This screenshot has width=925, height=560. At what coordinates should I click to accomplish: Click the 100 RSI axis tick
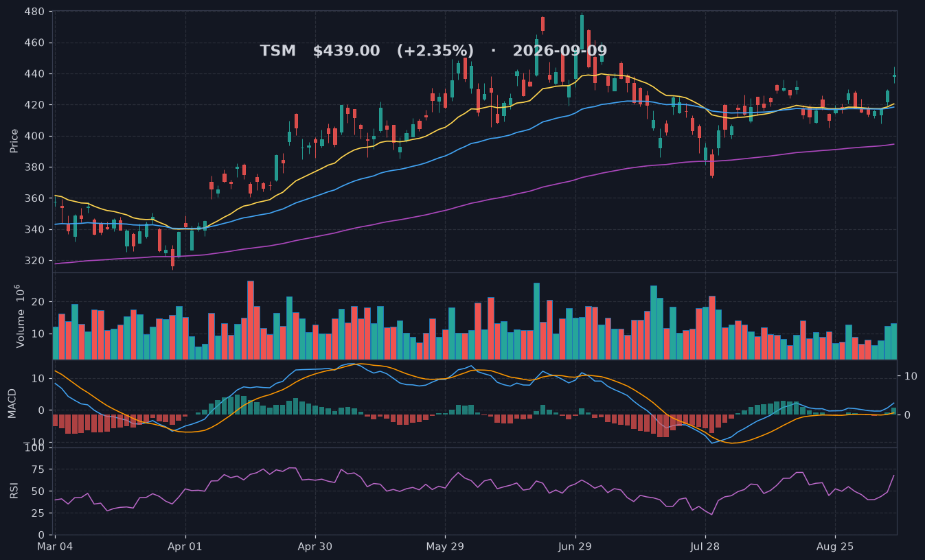pos(36,447)
